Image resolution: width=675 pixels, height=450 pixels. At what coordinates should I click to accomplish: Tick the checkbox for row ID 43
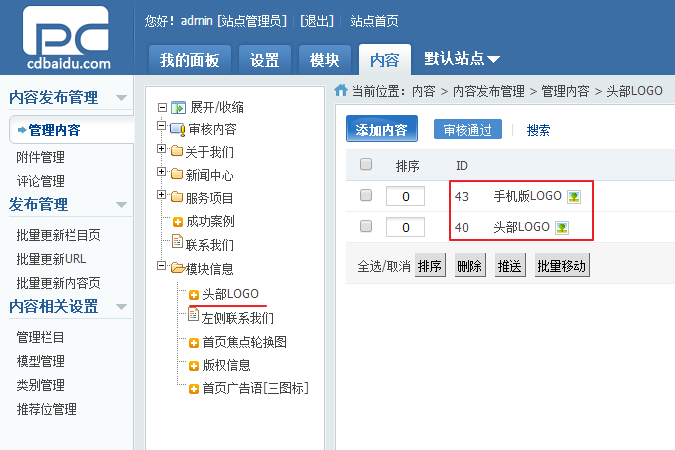tap(366, 195)
